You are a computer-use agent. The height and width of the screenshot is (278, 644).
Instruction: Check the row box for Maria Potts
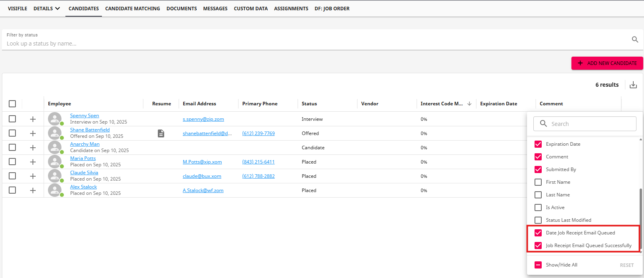[12, 162]
